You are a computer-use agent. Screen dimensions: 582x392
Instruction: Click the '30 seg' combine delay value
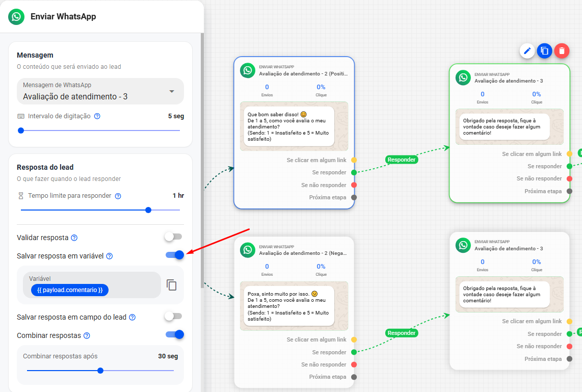[x=168, y=356]
